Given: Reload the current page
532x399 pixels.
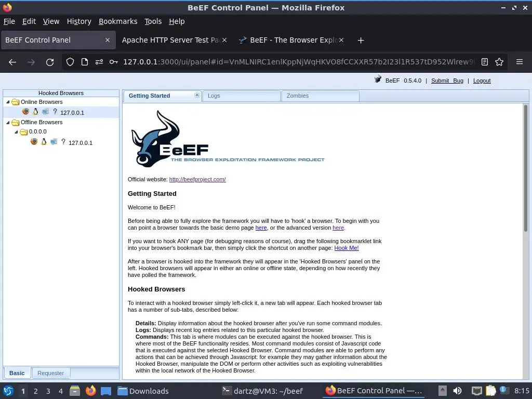Looking at the screenshot, I should coord(50,62).
